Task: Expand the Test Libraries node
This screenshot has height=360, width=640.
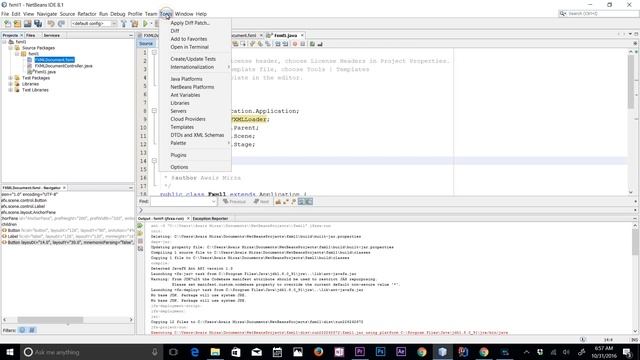Action: click(x=11, y=90)
